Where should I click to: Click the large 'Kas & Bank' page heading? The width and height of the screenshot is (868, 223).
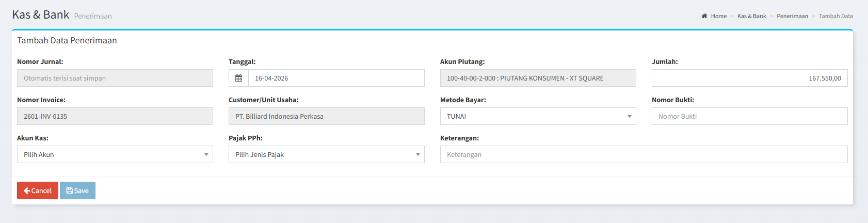tap(41, 14)
